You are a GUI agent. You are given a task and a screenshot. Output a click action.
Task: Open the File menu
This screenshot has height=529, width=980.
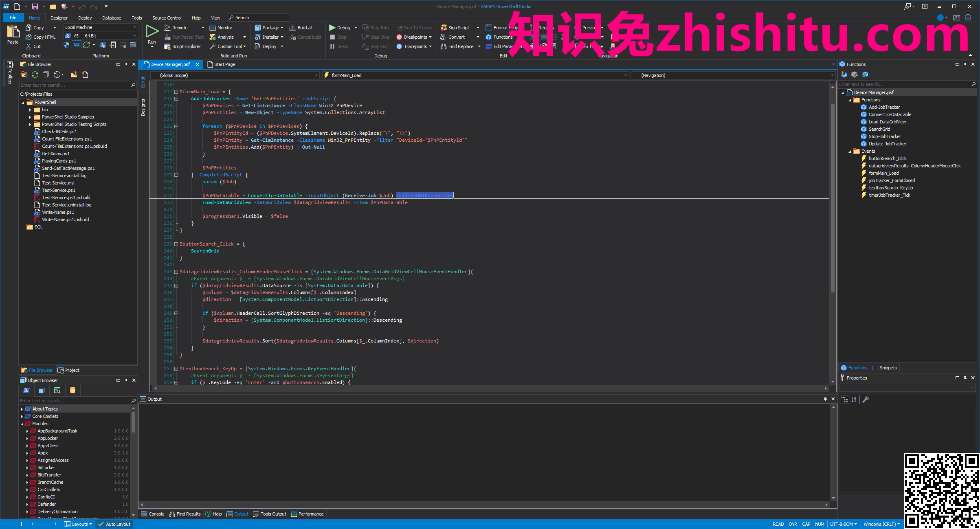13,18
